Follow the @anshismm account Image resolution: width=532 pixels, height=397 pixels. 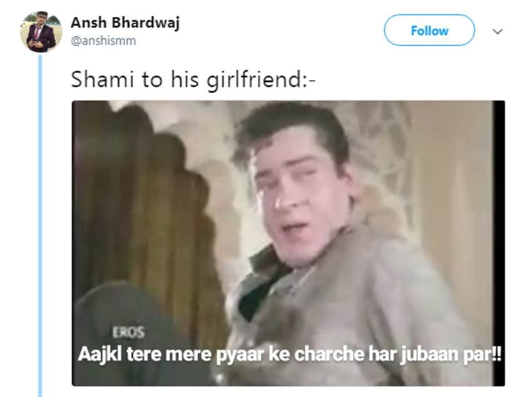click(429, 30)
